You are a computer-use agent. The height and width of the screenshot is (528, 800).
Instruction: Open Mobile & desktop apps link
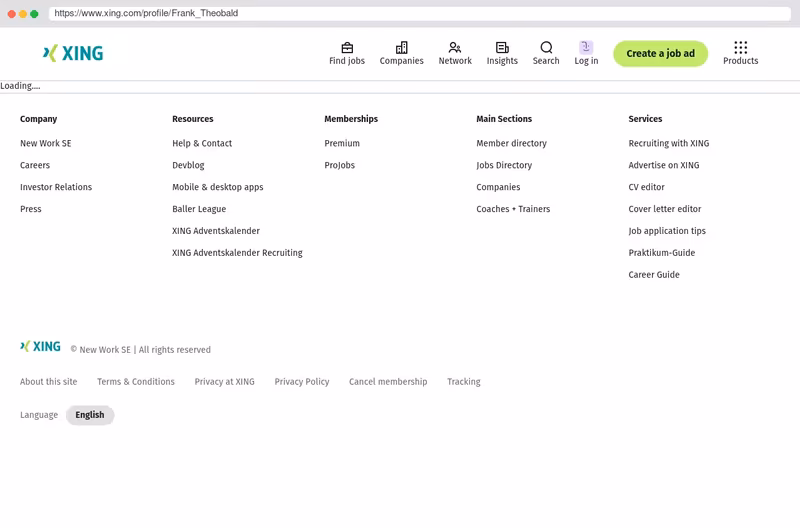[218, 187]
